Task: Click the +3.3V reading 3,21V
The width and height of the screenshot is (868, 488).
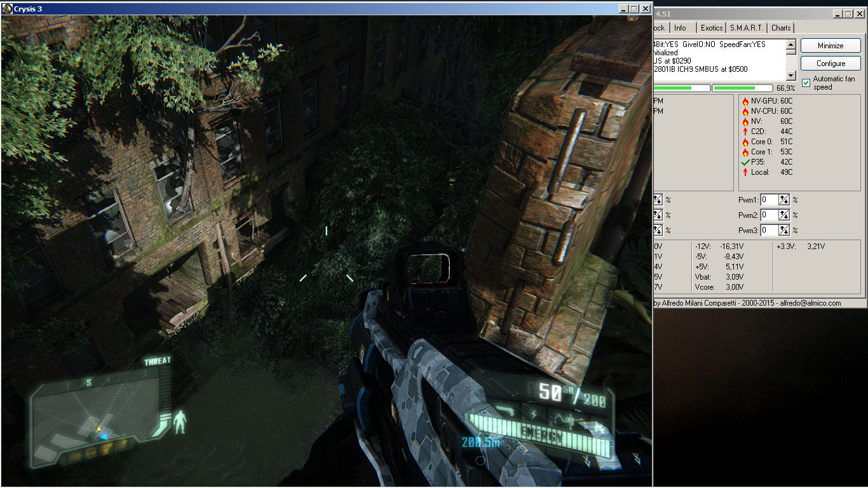Action: point(817,246)
